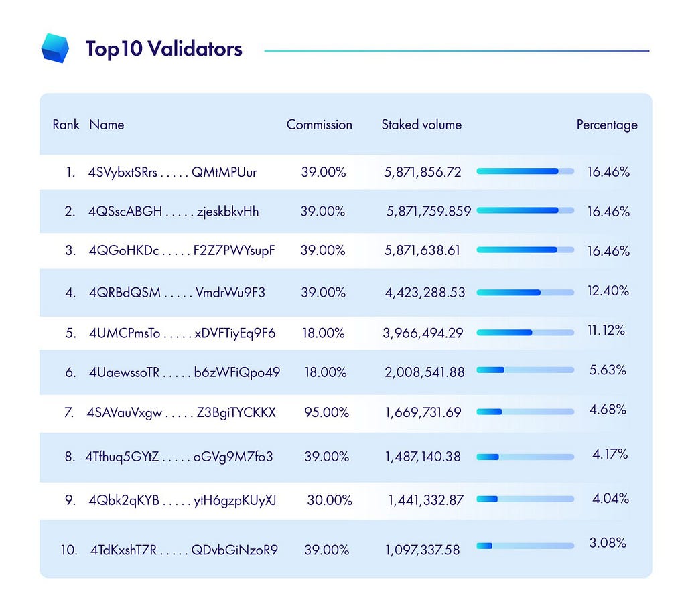The image size is (686, 616).
Task: Select the Top 10 Validators heading
Action: point(163,48)
